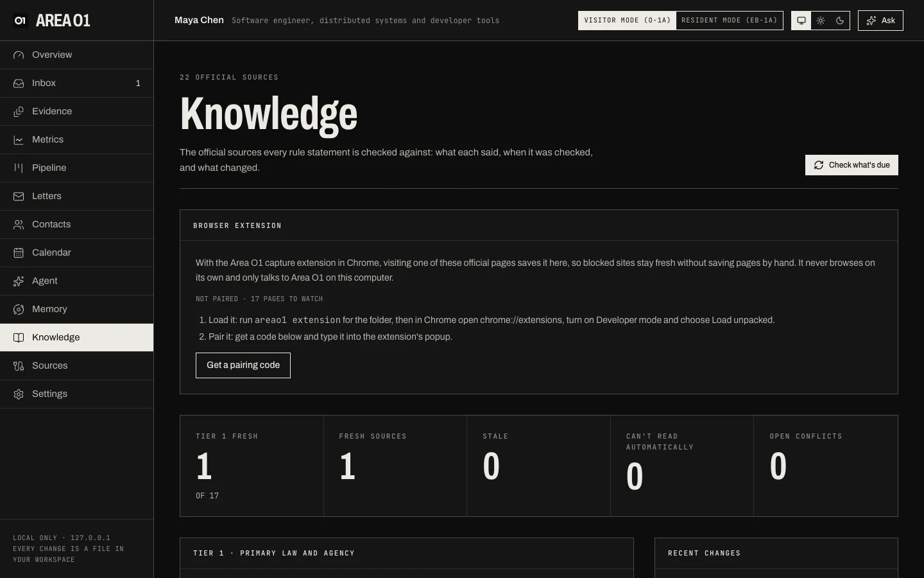
Task: Click the Browser Extension panel header
Action: (x=539, y=225)
